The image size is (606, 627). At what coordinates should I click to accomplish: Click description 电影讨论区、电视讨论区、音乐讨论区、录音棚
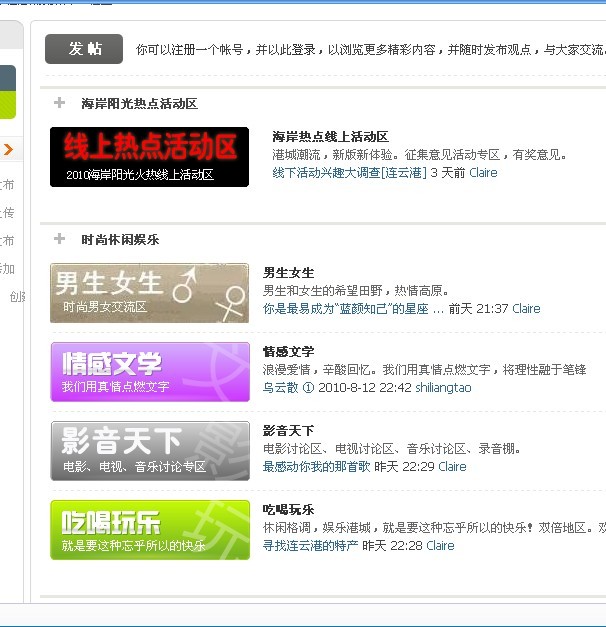pos(392,449)
